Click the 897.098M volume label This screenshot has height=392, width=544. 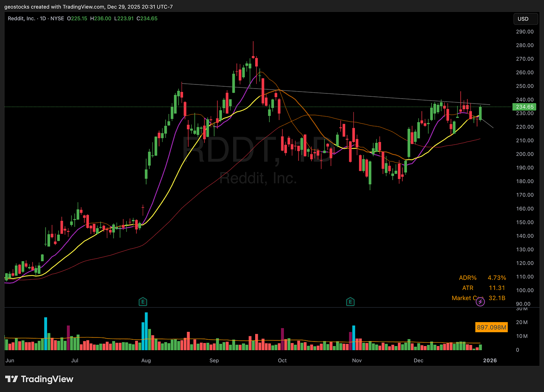(x=491, y=327)
